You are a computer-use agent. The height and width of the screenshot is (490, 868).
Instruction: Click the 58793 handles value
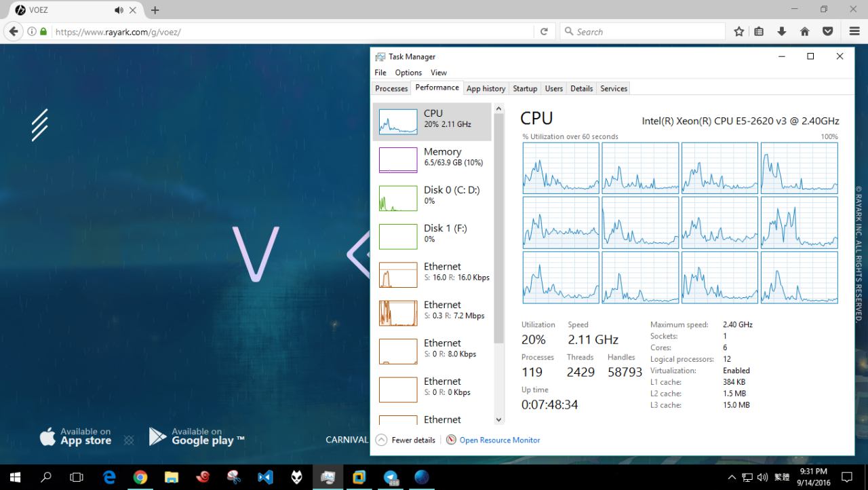[625, 372]
